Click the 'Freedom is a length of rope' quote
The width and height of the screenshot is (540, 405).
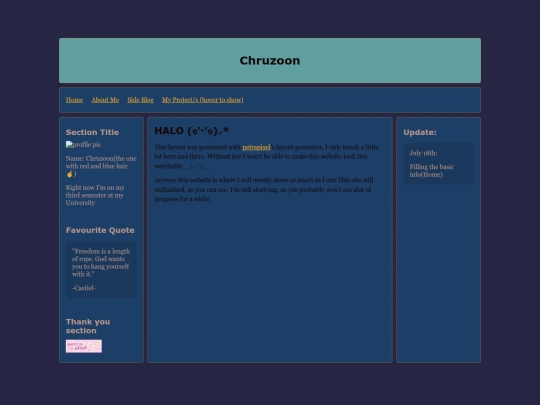pyautogui.click(x=101, y=263)
